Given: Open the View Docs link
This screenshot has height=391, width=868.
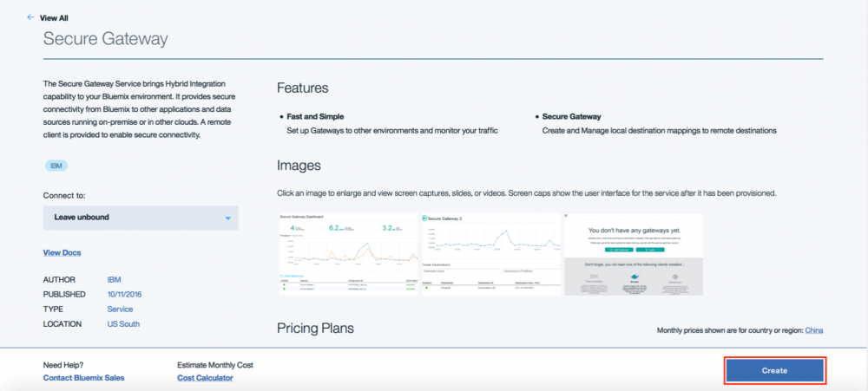Looking at the screenshot, I should [x=62, y=252].
